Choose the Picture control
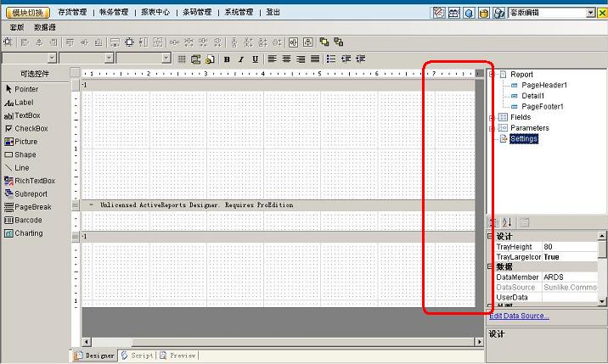The image size is (608, 364). click(25, 142)
